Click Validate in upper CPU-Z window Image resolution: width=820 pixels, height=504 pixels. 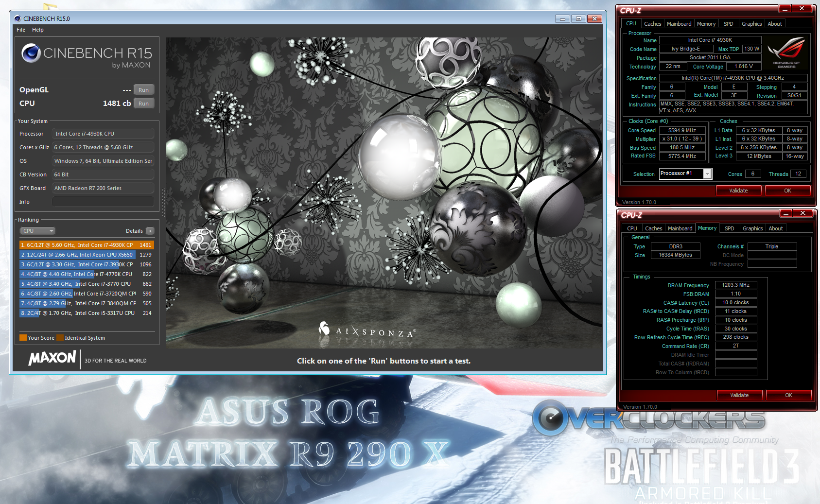point(738,191)
